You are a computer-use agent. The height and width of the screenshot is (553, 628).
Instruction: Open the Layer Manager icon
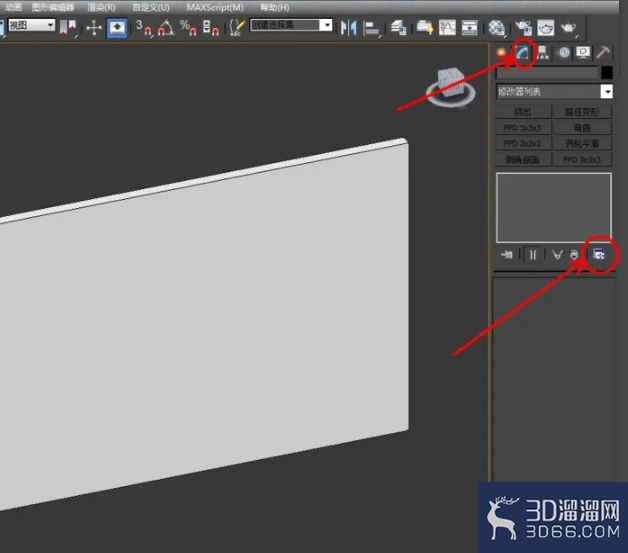398,28
